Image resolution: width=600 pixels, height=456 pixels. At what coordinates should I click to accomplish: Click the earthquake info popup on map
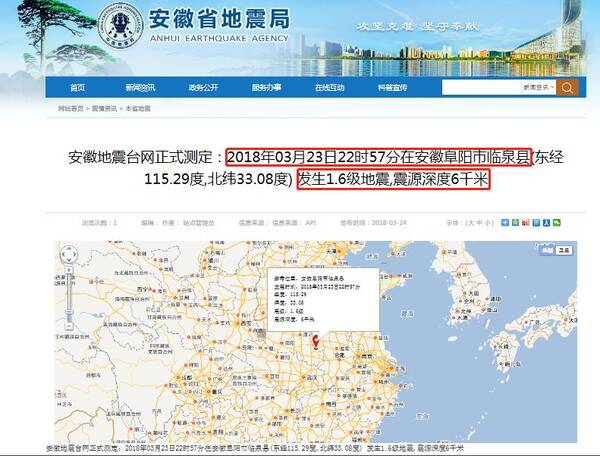click(x=323, y=300)
